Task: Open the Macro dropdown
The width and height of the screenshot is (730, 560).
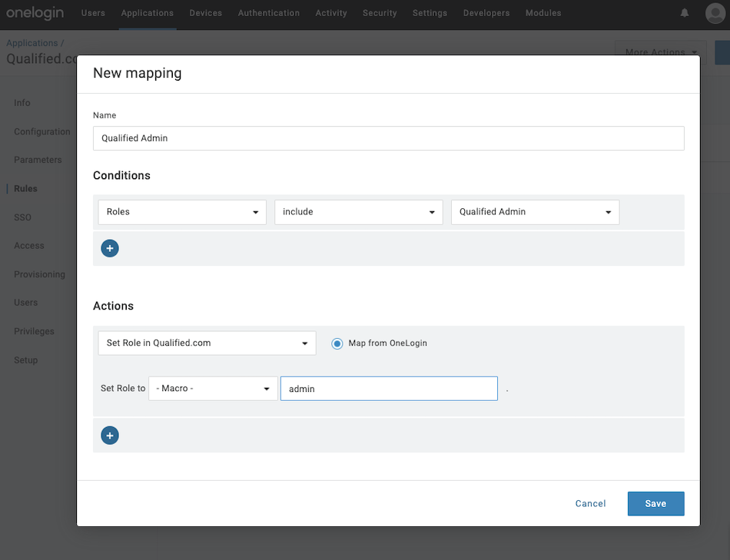Action: [x=213, y=388]
